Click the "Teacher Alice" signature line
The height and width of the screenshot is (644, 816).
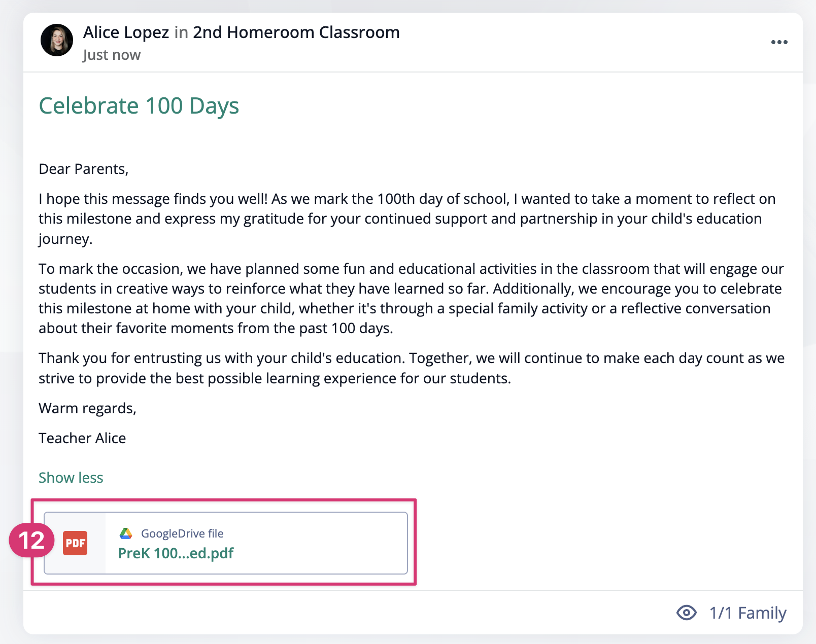(x=82, y=438)
